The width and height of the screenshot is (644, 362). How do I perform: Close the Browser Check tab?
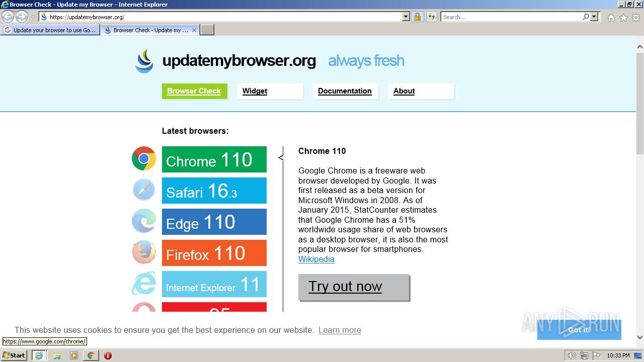tap(194, 30)
